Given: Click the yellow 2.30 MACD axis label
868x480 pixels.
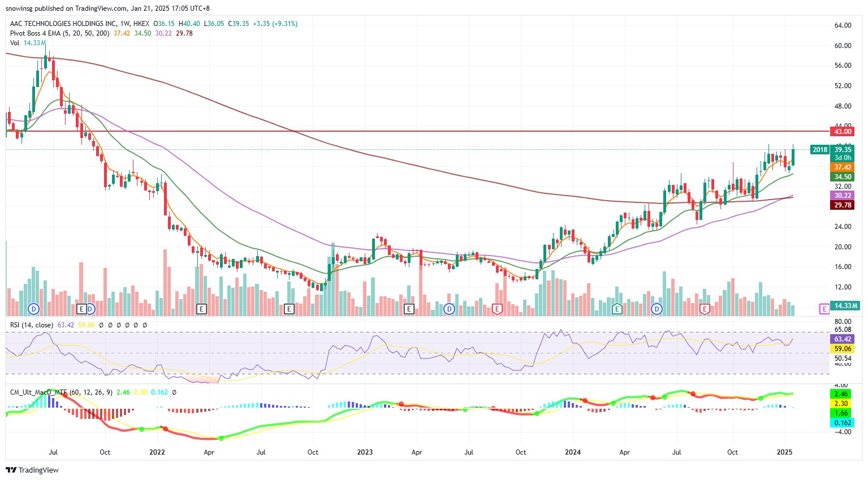Looking at the screenshot, I should (841, 404).
